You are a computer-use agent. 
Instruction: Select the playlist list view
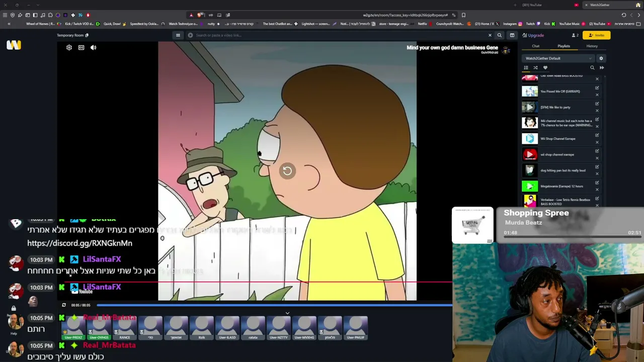(x=526, y=67)
